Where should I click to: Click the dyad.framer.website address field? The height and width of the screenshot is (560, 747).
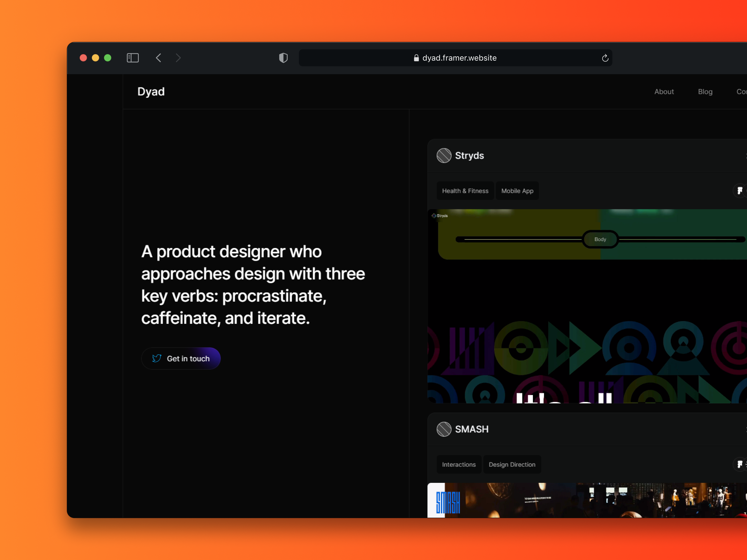459,58
